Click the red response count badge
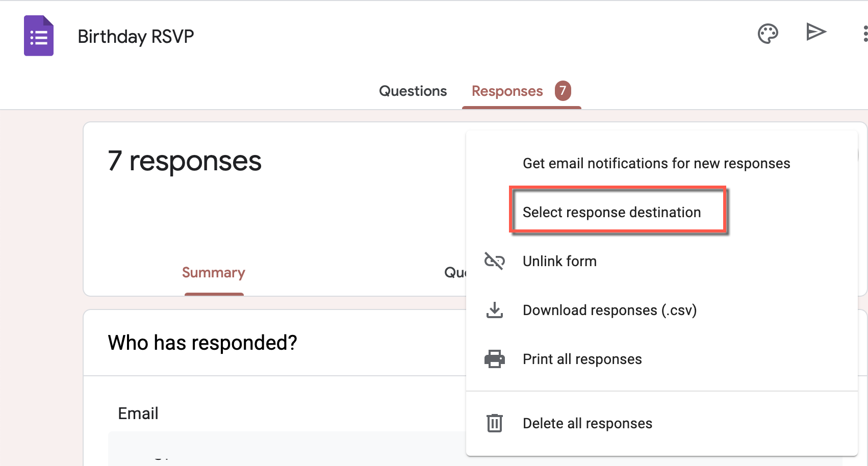868x466 pixels. pos(563,91)
